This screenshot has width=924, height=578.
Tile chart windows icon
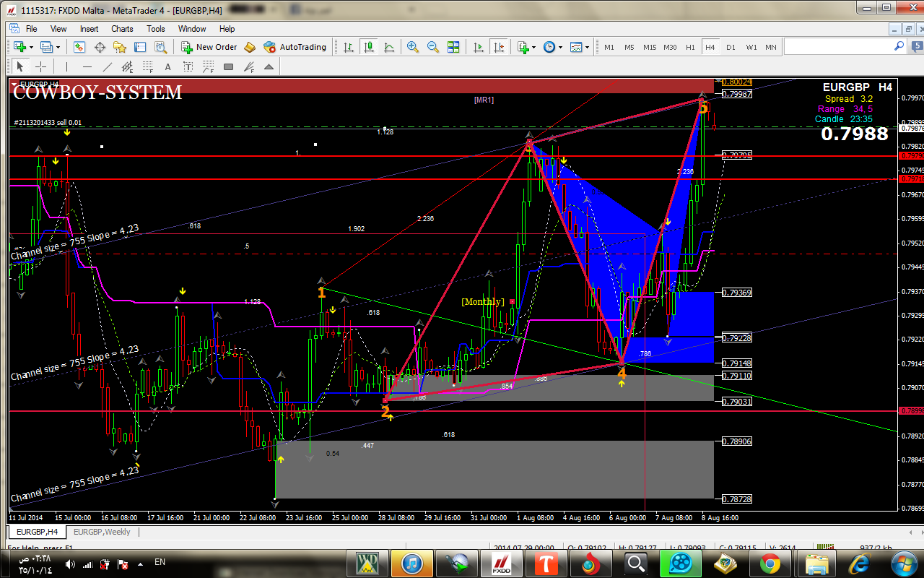click(x=453, y=47)
